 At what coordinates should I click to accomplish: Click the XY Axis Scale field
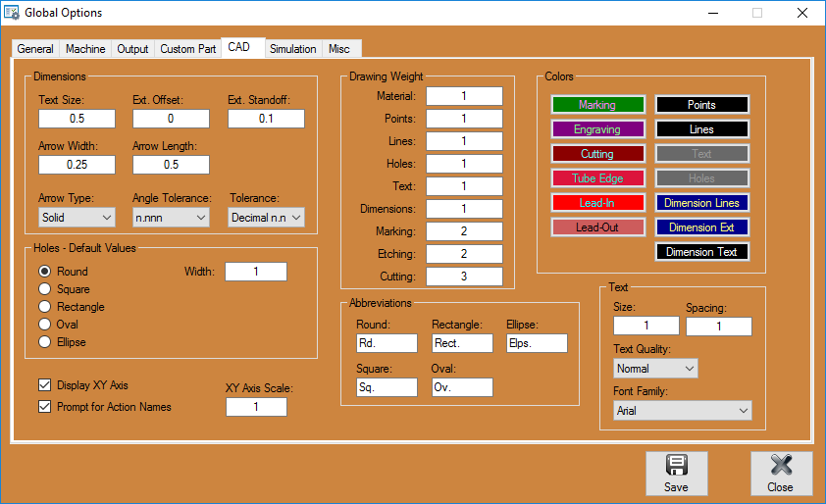pos(257,407)
